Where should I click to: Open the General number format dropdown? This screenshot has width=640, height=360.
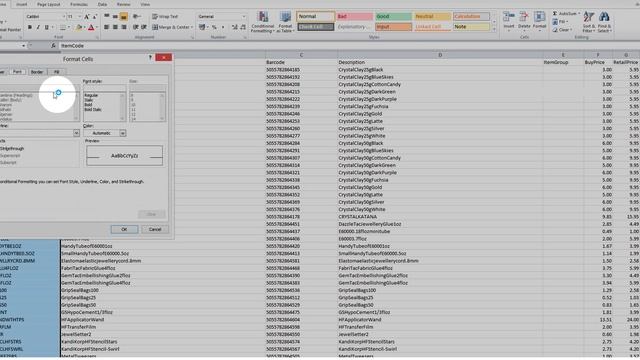click(244, 17)
